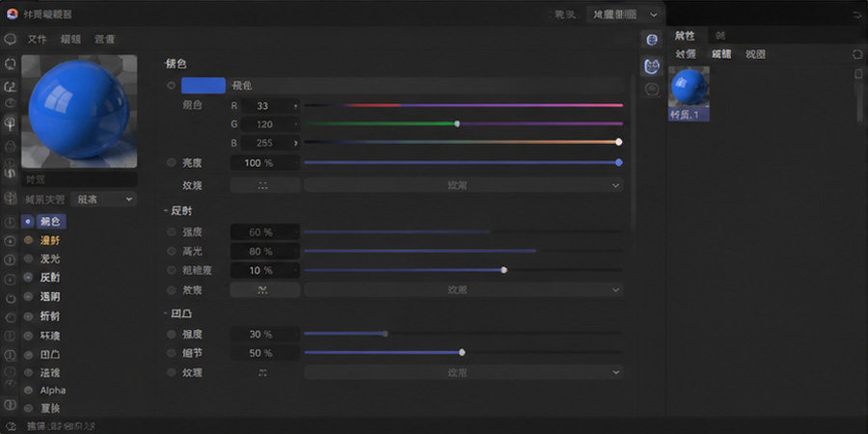868x434 pixels.
Task: Click the texture button below the 10 % row
Action: [264, 289]
